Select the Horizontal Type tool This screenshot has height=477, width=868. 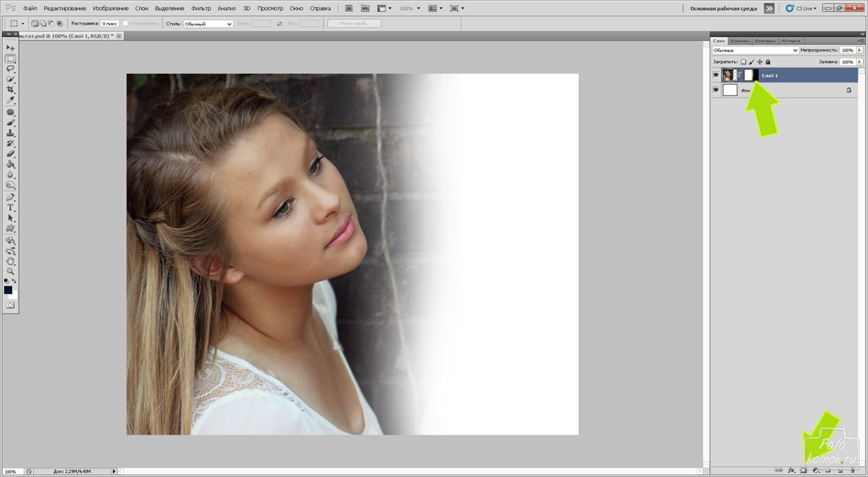11,208
